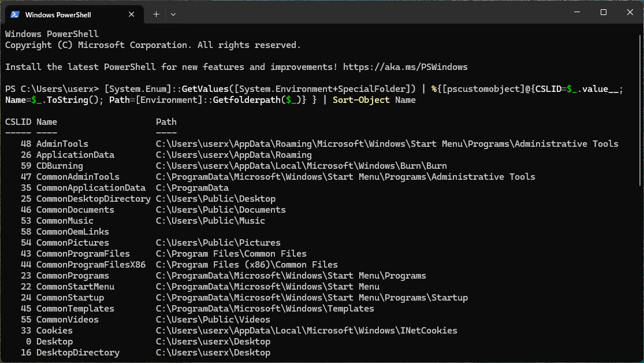Close the terminal window
Image resolution: width=644 pixels, height=363 pixels.
point(630,13)
